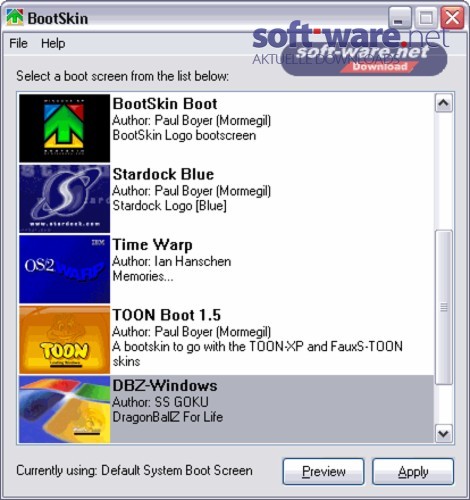Open the File menu
The image size is (470, 500).
point(18,43)
